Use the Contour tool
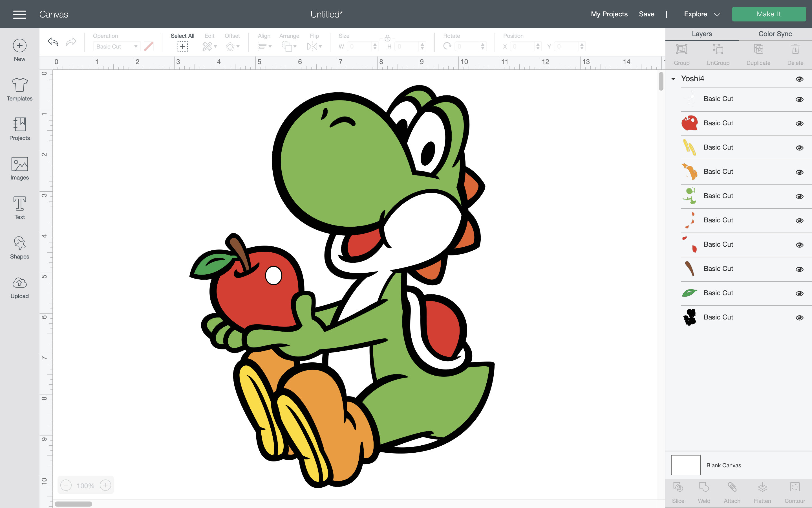This screenshot has width=812, height=508. point(795,492)
